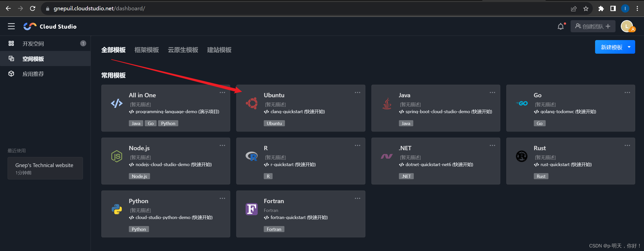Open more options on Fortran card
644x251 pixels.
[357, 198]
